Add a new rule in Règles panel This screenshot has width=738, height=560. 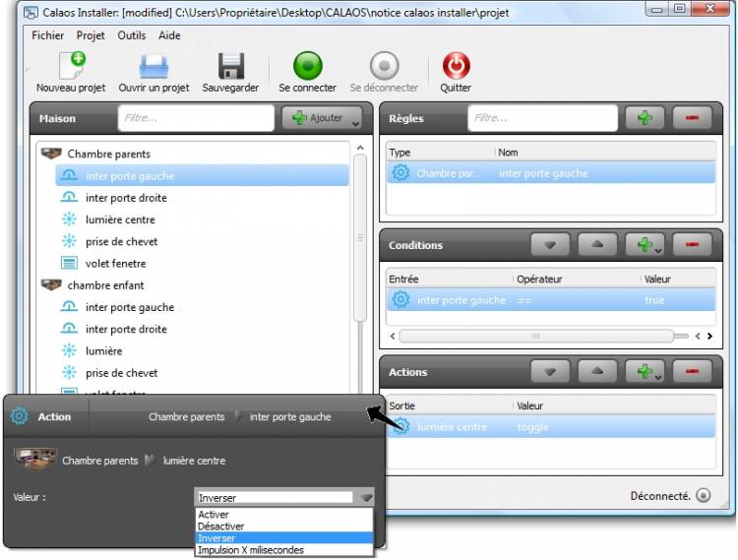(645, 117)
